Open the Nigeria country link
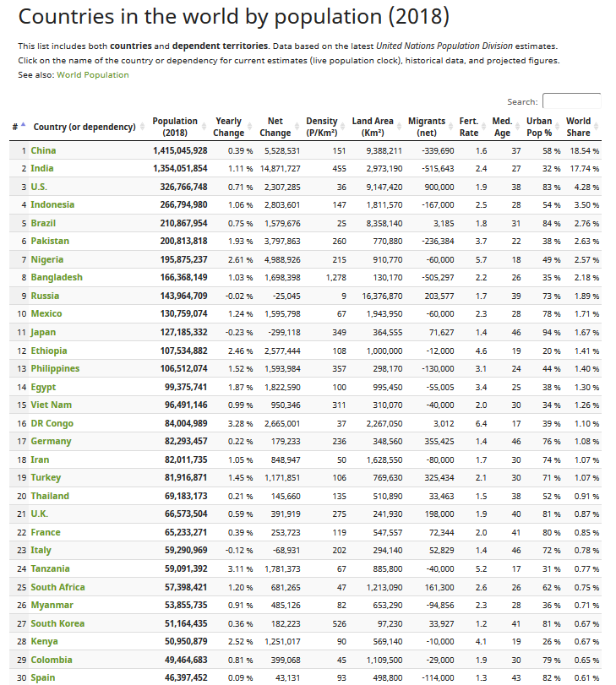The image size is (616, 685). (x=47, y=259)
